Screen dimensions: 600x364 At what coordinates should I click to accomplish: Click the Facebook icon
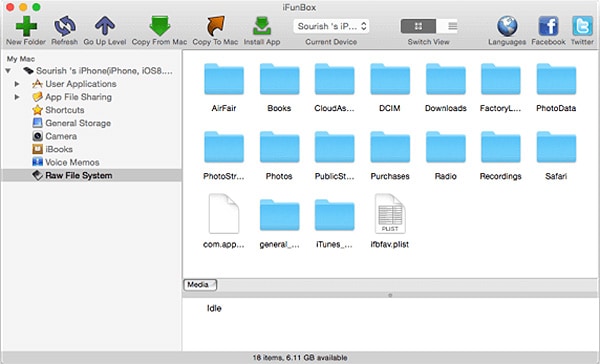[548, 26]
